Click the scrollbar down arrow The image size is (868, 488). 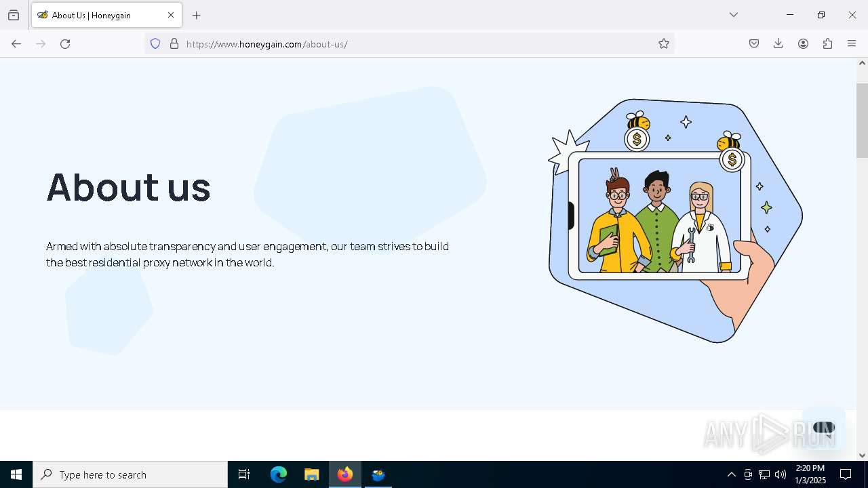[862, 455]
